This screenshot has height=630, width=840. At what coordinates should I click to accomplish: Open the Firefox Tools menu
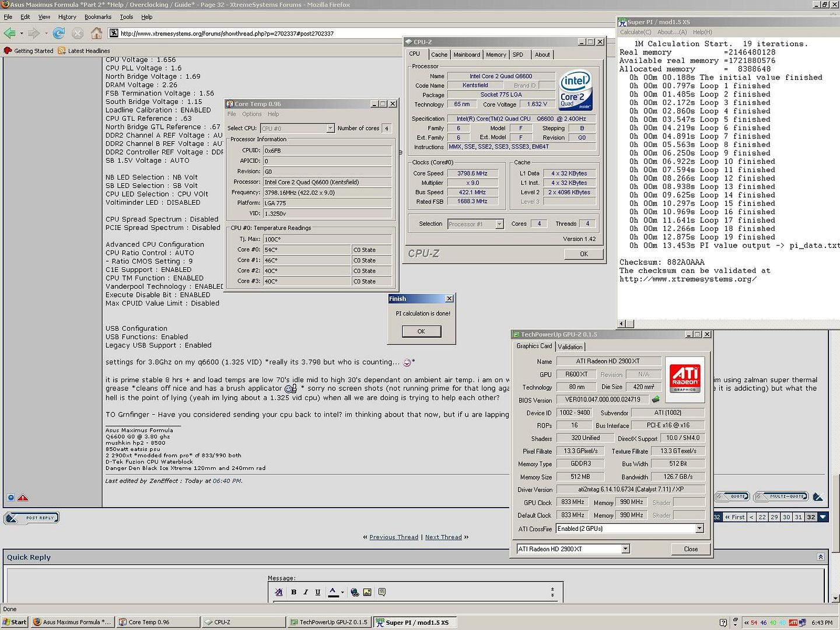(127, 17)
